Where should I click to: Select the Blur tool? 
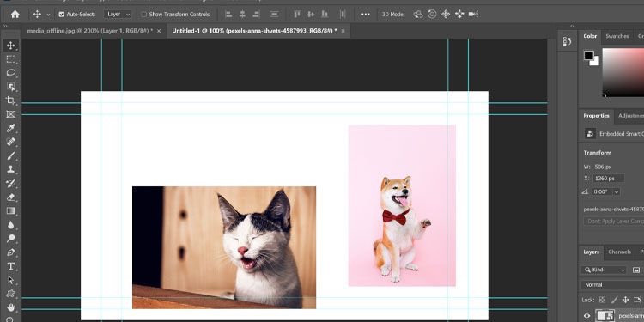[10, 225]
